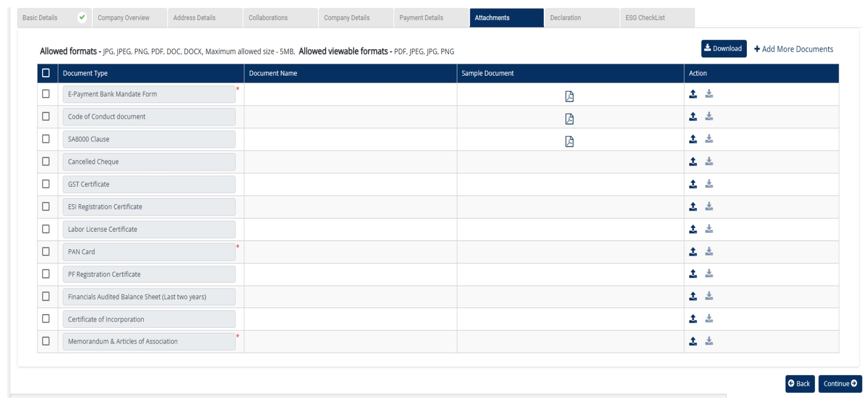868x402 pixels.
Task: Switch to the Company Details tab
Action: 356,18
